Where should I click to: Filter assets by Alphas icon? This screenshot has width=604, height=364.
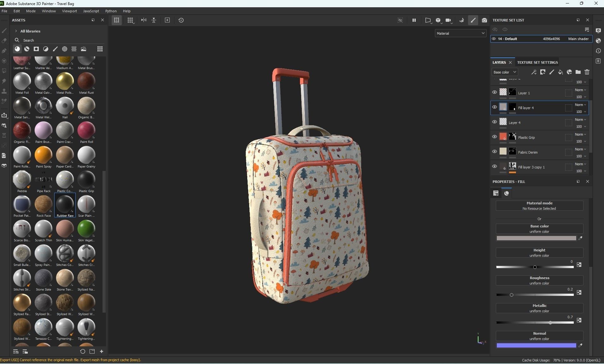pyautogui.click(x=65, y=49)
